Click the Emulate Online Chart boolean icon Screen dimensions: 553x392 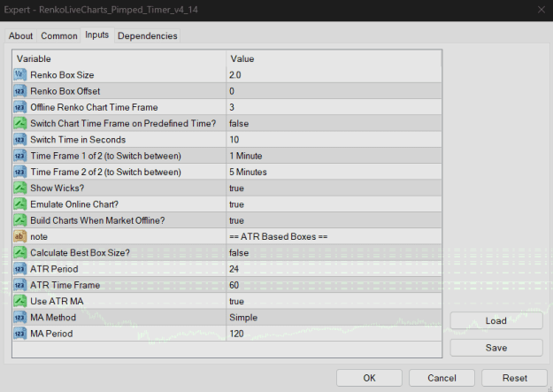tap(19, 204)
